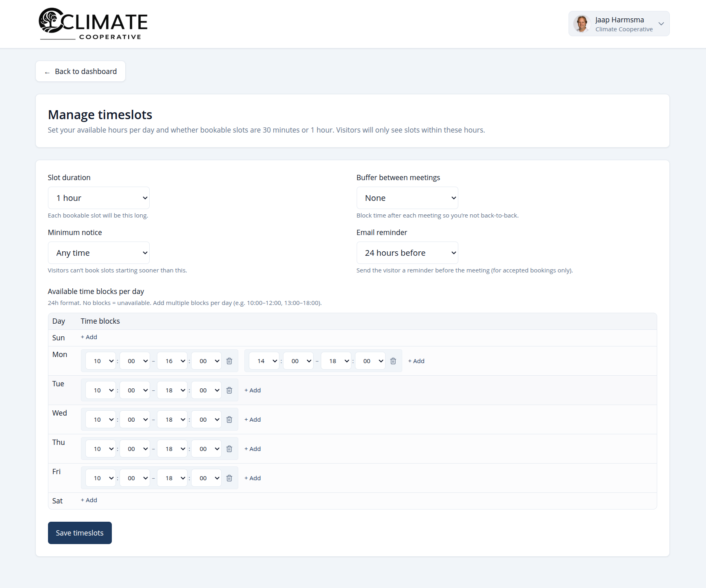Save timeslots
The width and height of the screenshot is (706, 588).
[x=80, y=533]
